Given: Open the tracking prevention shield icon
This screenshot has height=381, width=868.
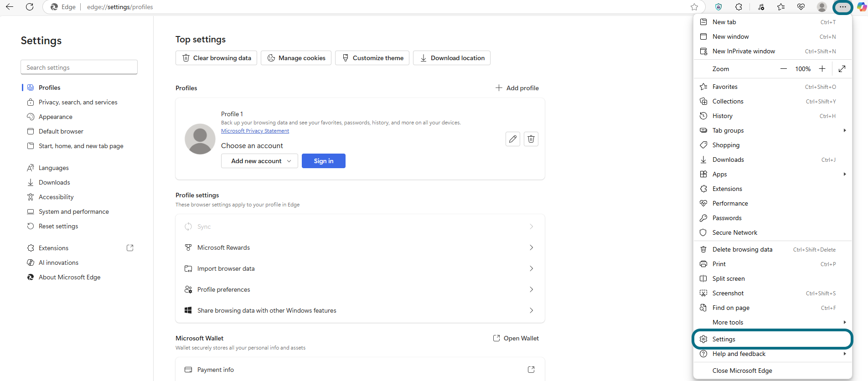Looking at the screenshot, I should pos(718,7).
